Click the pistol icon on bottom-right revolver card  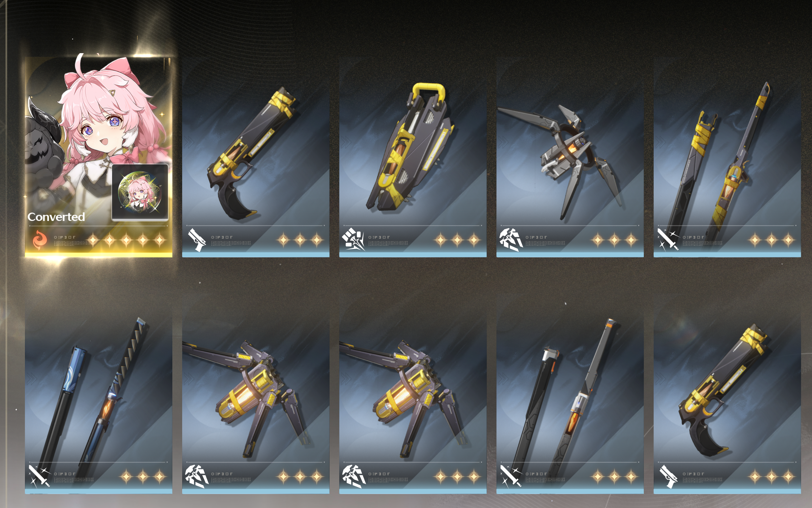pyautogui.click(x=668, y=476)
